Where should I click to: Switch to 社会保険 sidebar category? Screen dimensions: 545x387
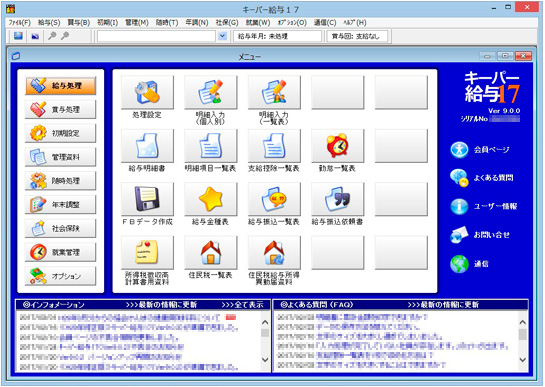pos(60,228)
